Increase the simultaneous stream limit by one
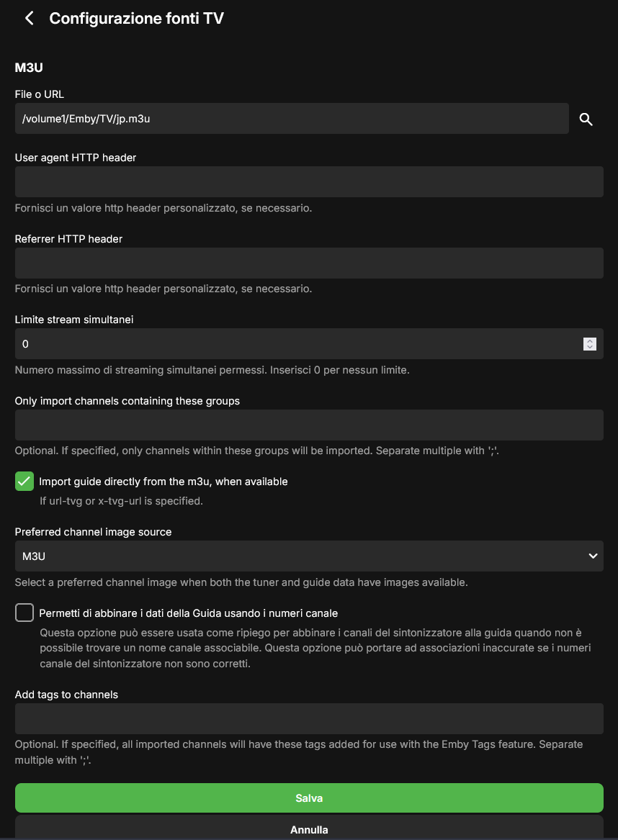 [590, 341]
